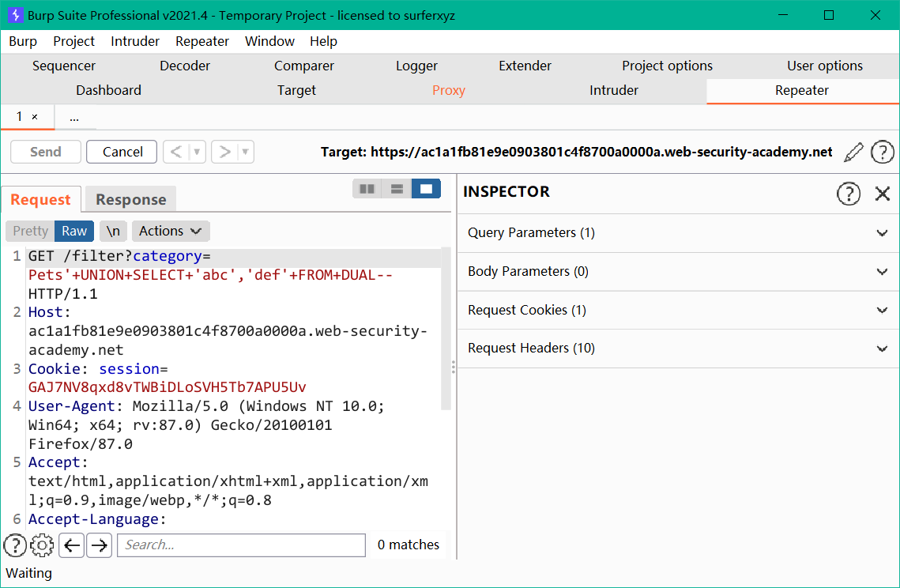Viewport: 900px width, 588px height.
Task: Open the Project menu
Action: [x=73, y=41]
